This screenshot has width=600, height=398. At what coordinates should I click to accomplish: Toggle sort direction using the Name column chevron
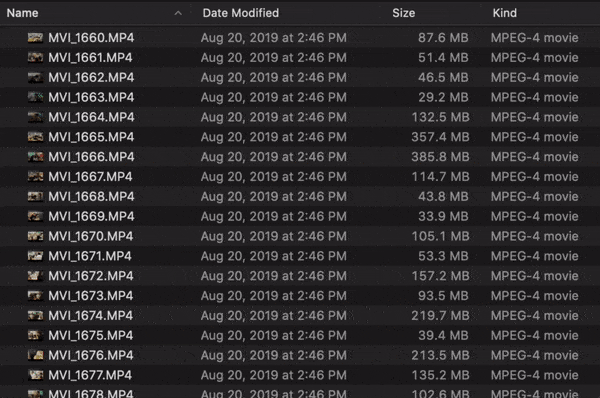[x=178, y=13]
